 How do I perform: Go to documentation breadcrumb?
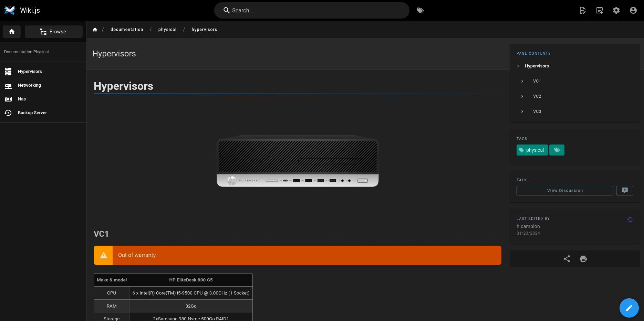[127, 30]
